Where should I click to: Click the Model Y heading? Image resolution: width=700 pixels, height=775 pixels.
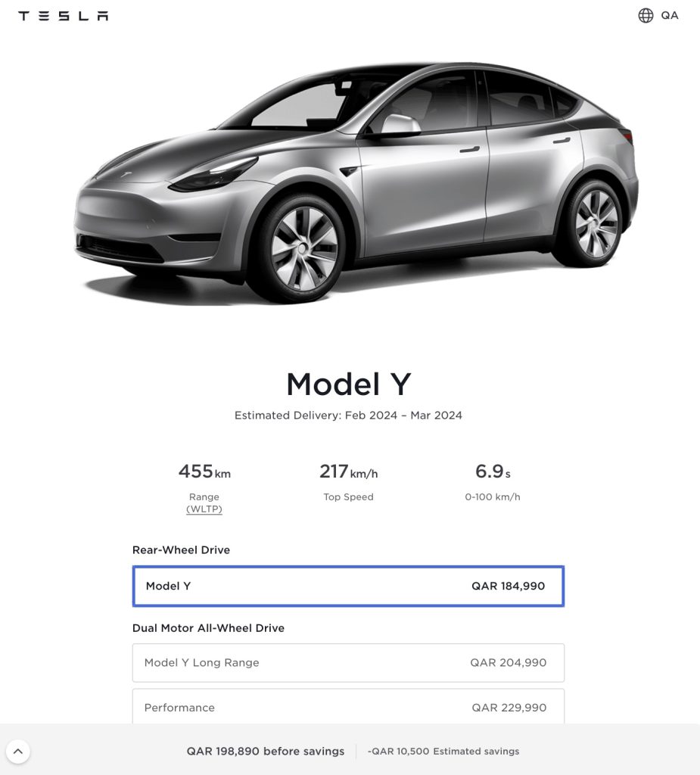[x=349, y=384]
